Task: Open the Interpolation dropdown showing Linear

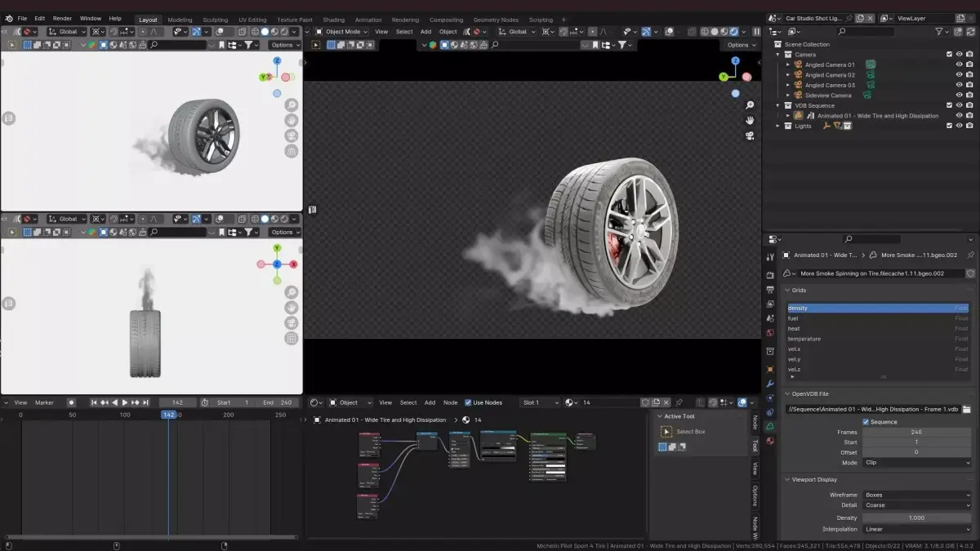Action: coord(917,529)
